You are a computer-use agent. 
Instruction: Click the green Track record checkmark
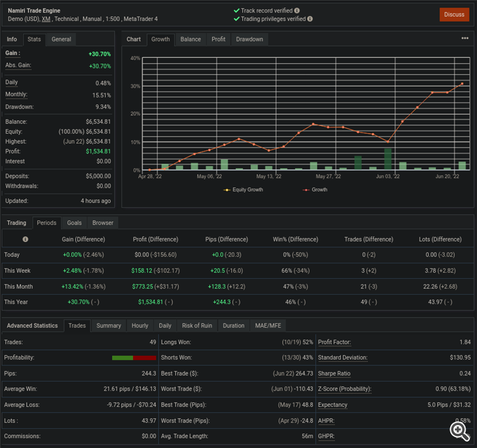pos(237,11)
